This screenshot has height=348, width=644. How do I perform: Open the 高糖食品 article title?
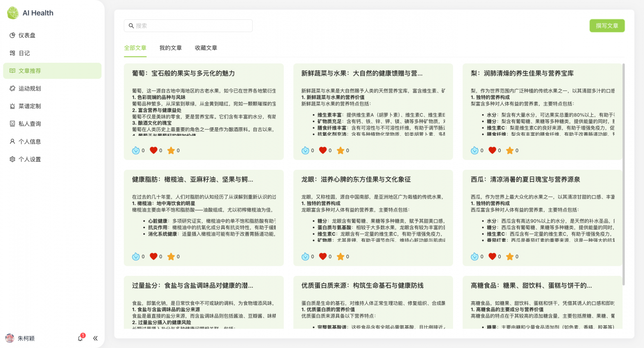pyautogui.click(x=531, y=286)
